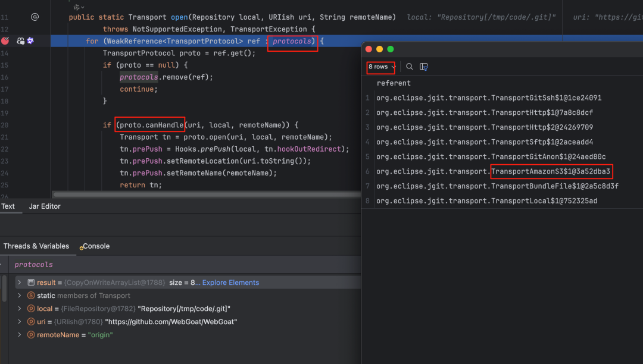Viewport: 643px width, 364px height.
Task: Select the TransportAmazonS3$1@3a52dba3 row
Action: (x=494, y=171)
